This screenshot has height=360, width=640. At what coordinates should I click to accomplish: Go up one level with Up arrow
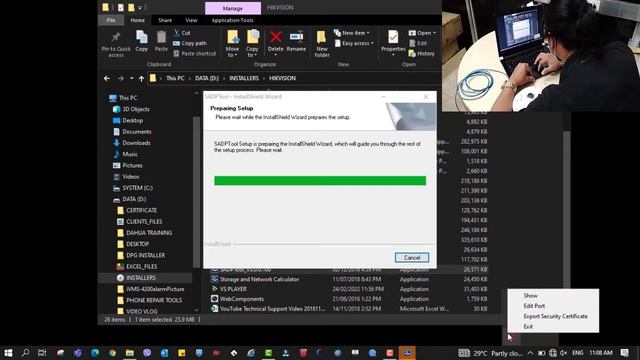(141, 78)
